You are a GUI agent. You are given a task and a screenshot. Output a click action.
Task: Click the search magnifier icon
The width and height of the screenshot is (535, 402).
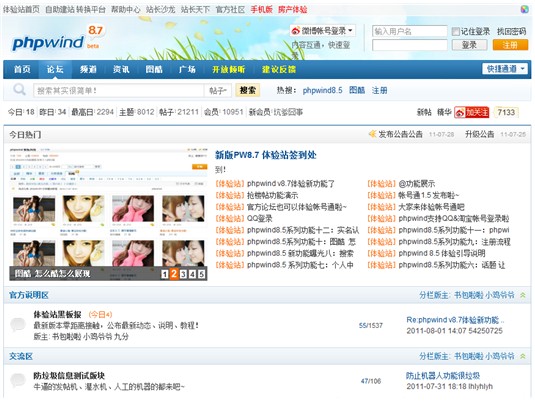pos(19,90)
